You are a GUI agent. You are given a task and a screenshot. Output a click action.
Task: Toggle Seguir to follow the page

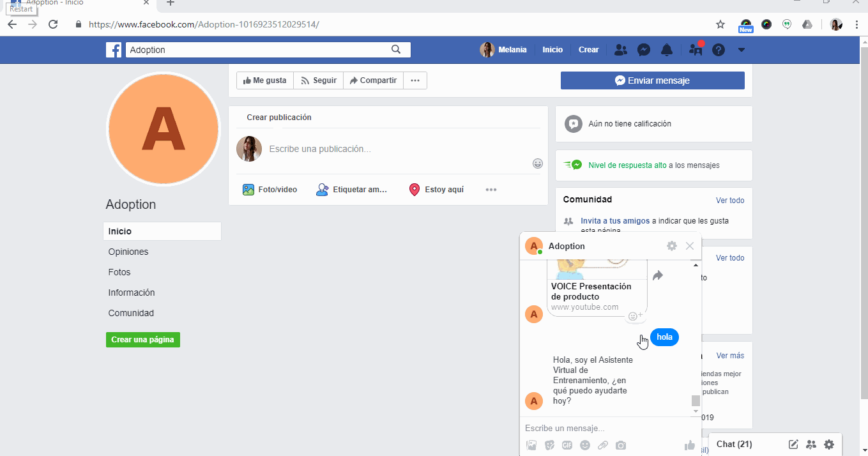coord(319,80)
